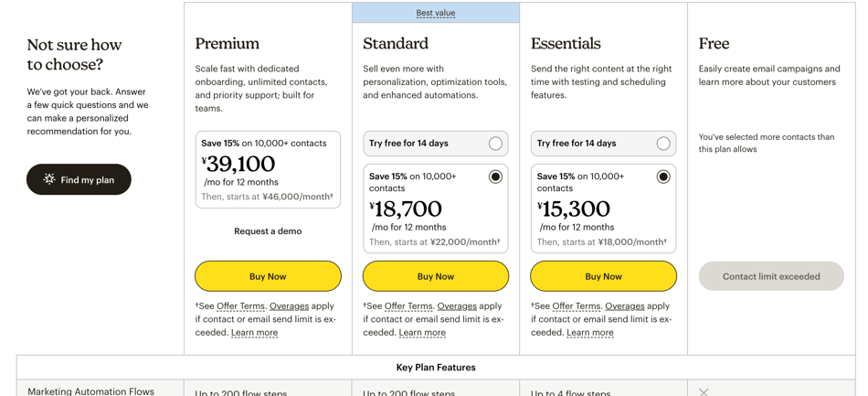
Task: Select Essentials Try free for 14 days
Action: click(663, 144)
